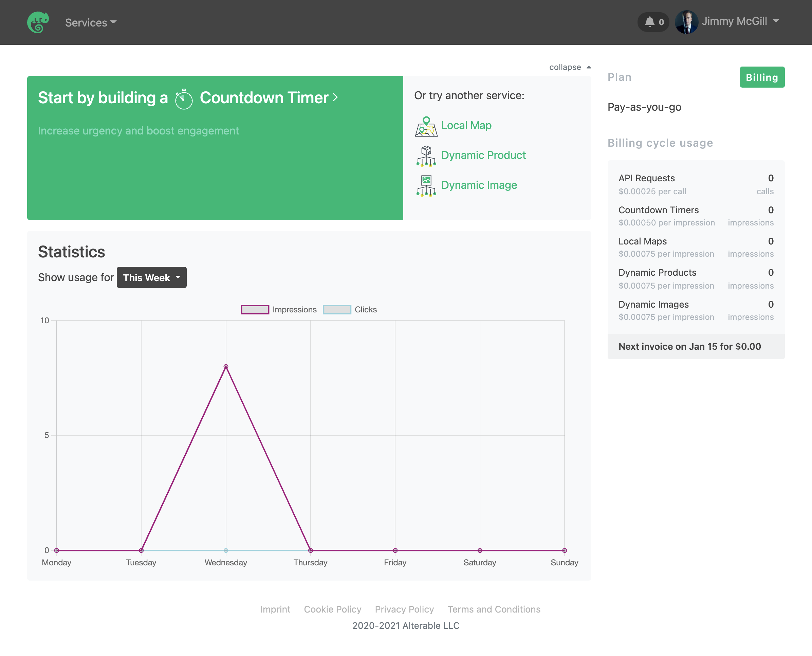This screenshot has height=656, width=812.
Task: Open the Terms and Conditions link
Action: click(494, 609)
